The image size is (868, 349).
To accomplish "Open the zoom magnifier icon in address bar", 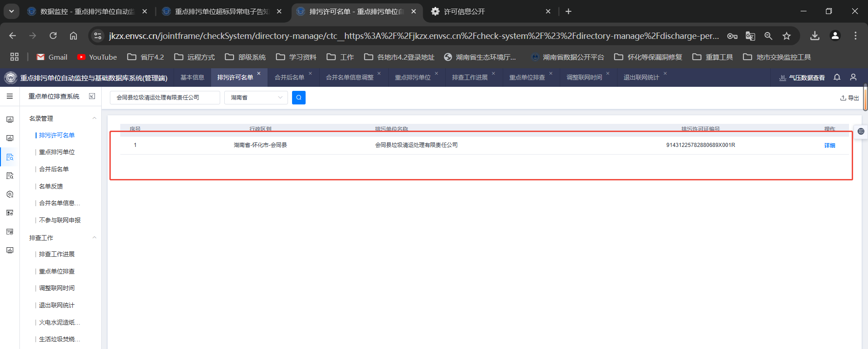I will (768, 36).
